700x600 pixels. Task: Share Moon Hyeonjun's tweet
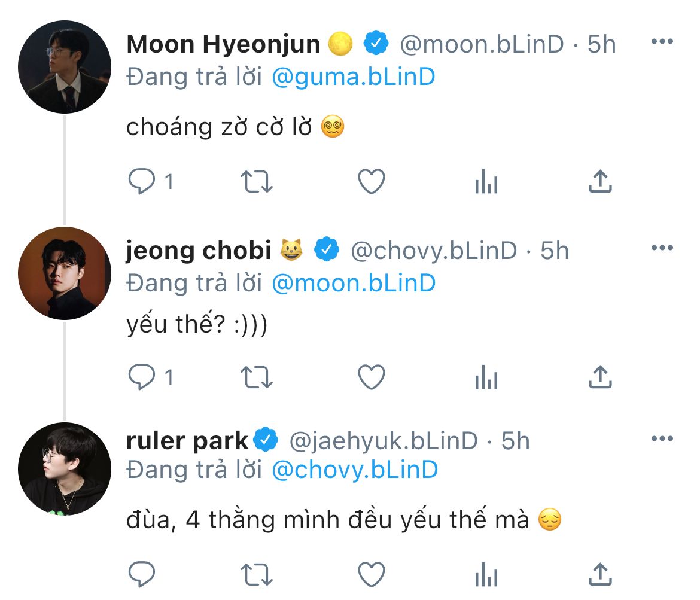coord(599,181)
